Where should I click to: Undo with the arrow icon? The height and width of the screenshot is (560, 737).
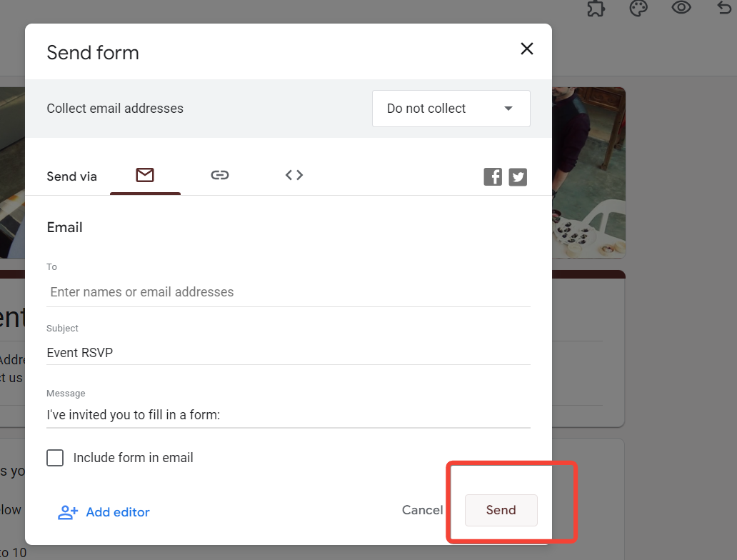(724, 8)
